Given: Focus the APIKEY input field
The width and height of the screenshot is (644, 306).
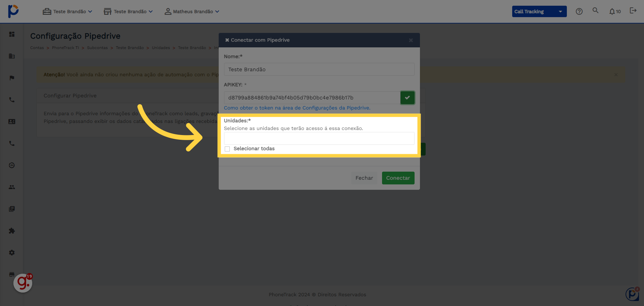Looking at the screenshot, I should tap(312, 98).
